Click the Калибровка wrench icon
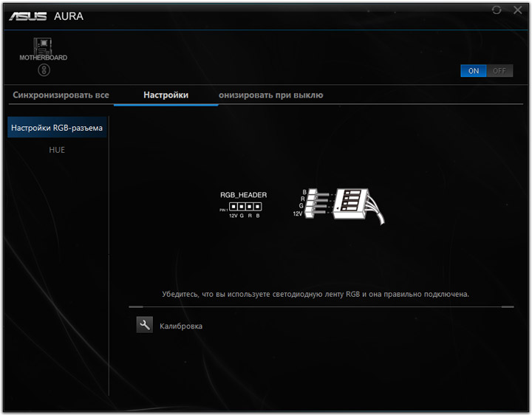532x415 pixels. [145, 325]
